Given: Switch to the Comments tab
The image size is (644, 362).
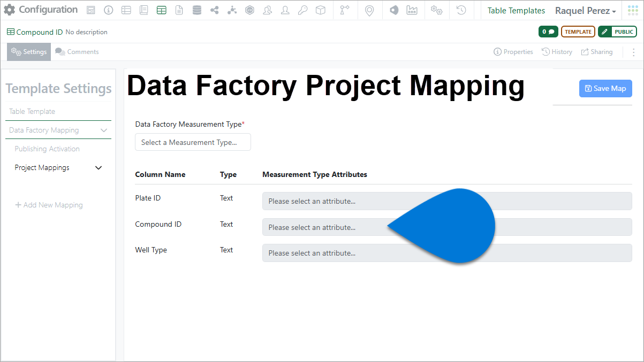Looking at the screenshot, I should coord(77,52).
